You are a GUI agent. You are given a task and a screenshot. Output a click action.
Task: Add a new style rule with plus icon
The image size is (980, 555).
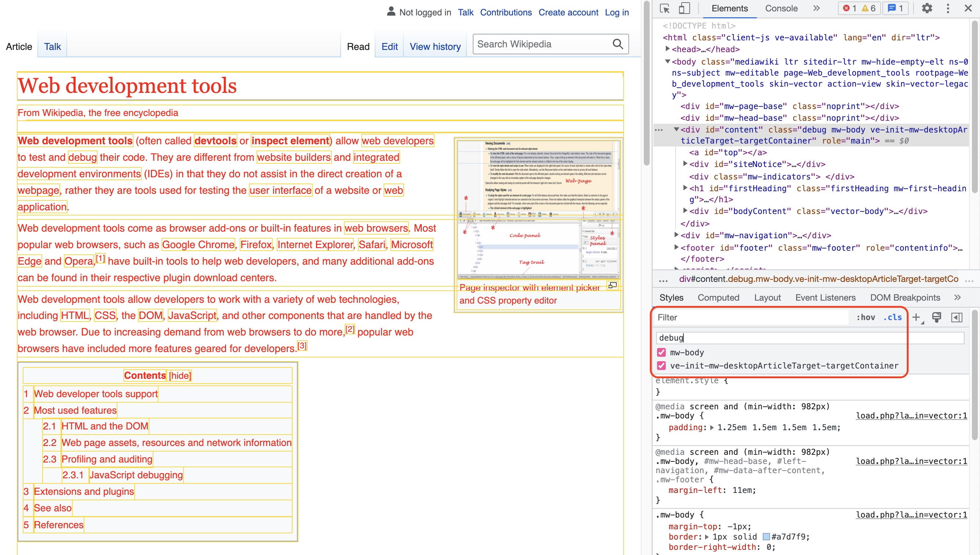point(917,318)
